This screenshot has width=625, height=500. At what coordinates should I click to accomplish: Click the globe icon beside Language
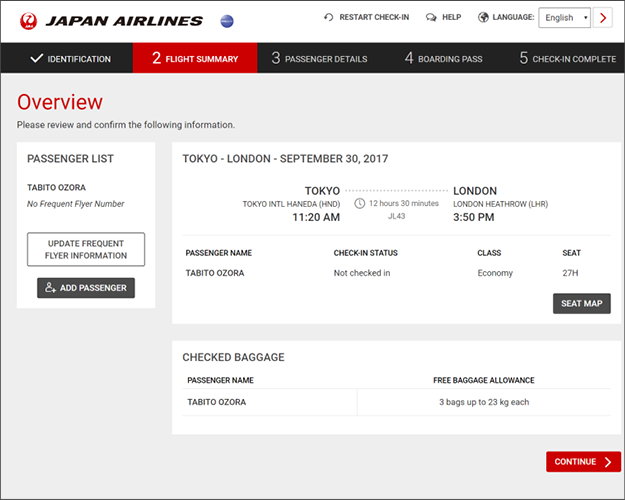[484, 17]
